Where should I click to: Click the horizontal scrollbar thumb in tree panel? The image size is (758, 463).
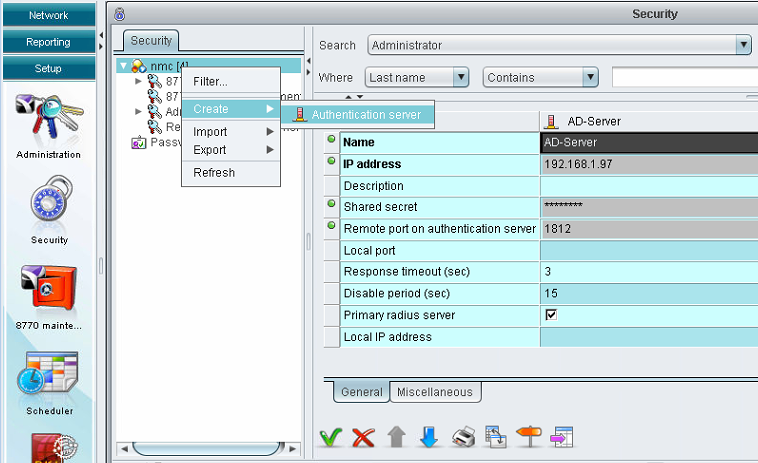coord(208,449)
